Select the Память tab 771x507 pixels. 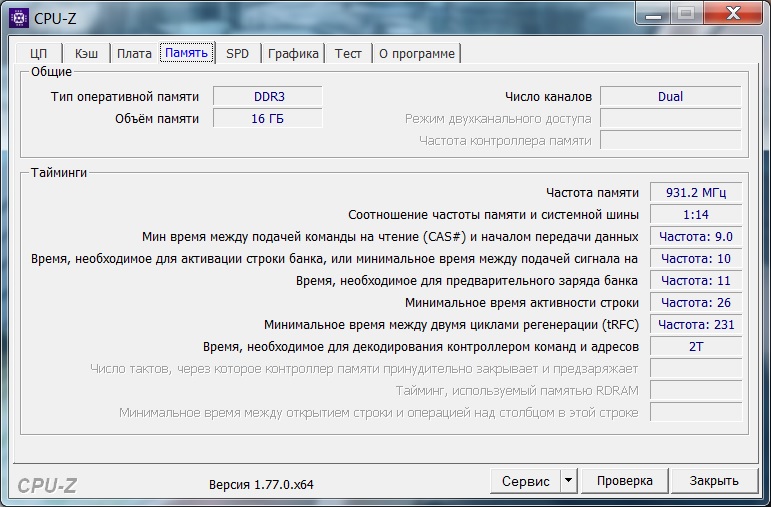click(x=186, y=53)
